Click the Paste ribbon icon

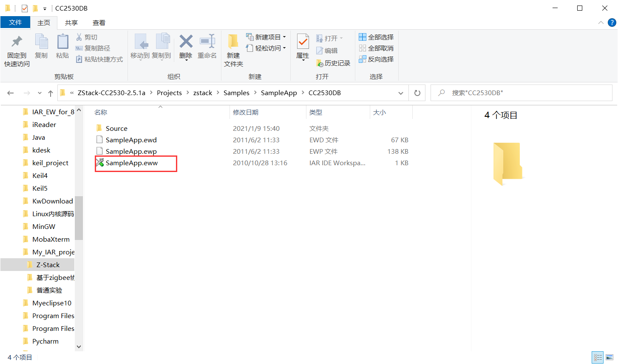click(62, 46)
